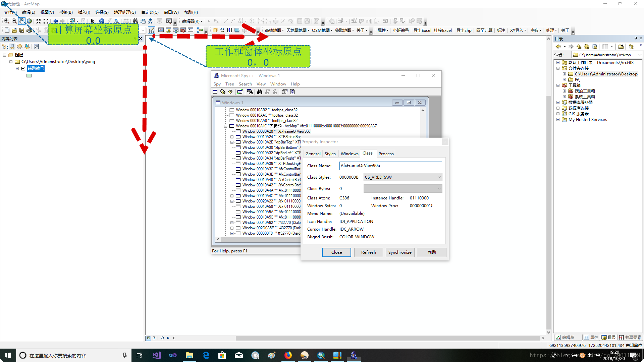The width and height of the screenshot is (644, 362).
Task: Open the Editor Toolbar pencil icon
Action: (152, 30)
